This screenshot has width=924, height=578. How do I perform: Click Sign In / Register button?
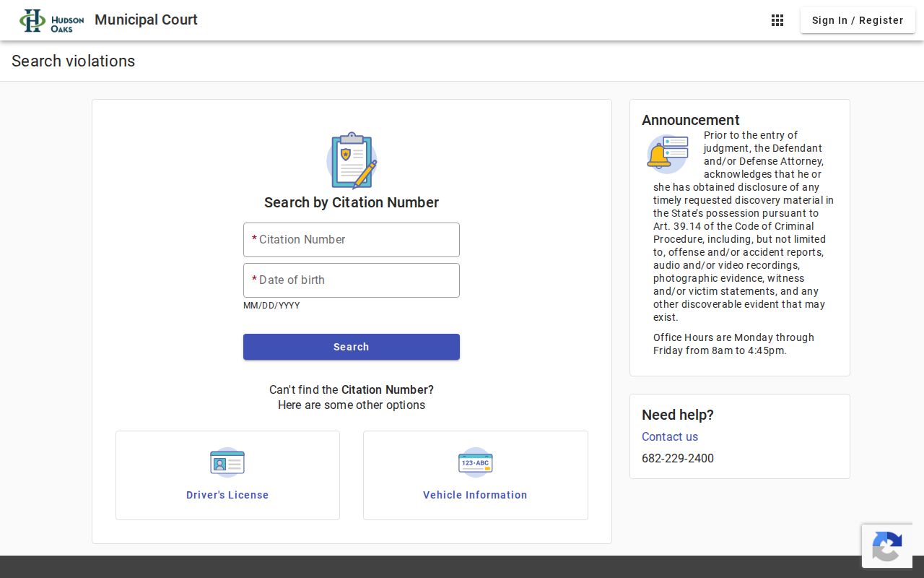coord(858,20)
